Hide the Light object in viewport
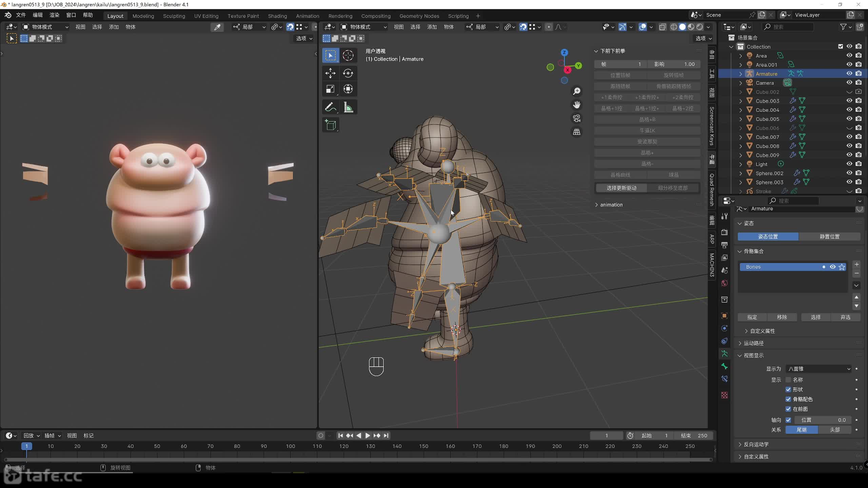Viewport: 868px width, 488px height. pos(849,164)
